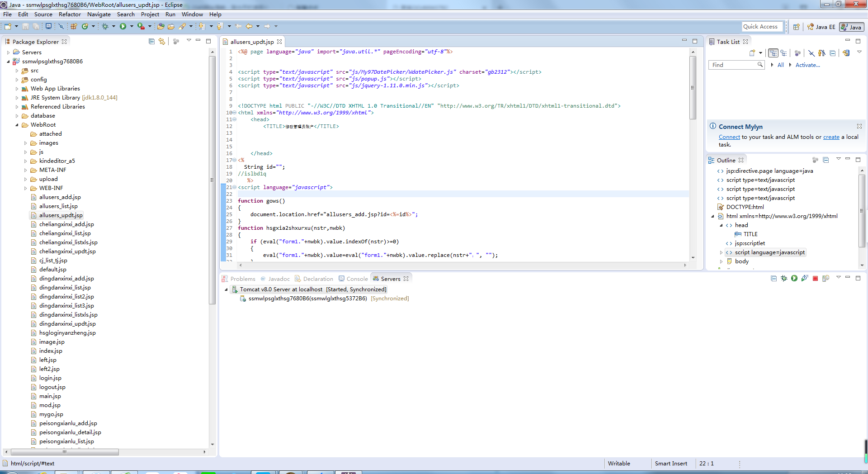Toggle Focus on Active Task in Outline view

(x=815, y=160)
